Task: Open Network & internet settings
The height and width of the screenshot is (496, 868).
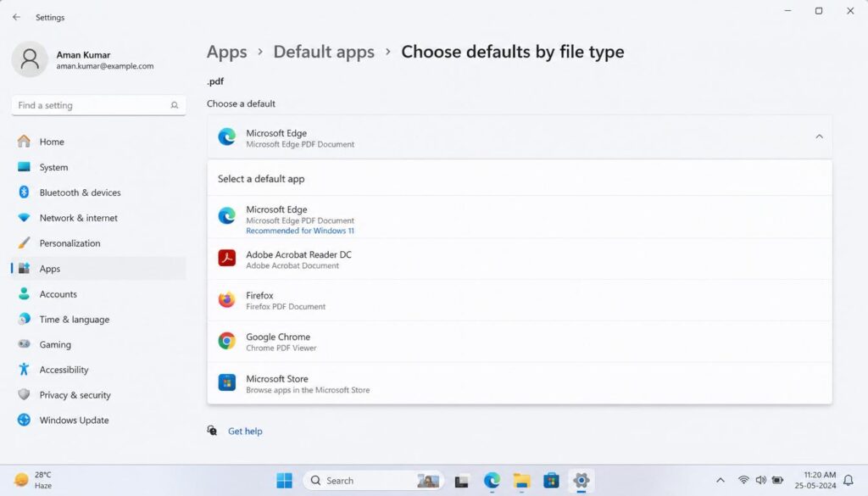Action: (x=98, y=218)
